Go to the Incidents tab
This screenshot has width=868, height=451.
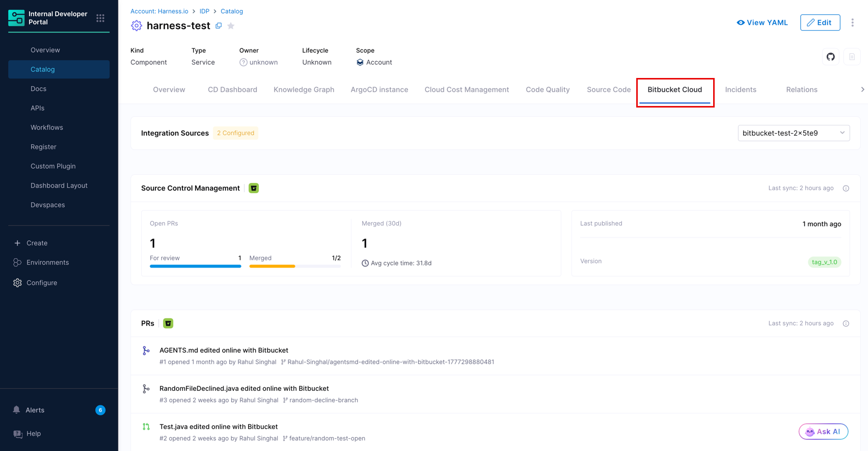coord(741,90)
